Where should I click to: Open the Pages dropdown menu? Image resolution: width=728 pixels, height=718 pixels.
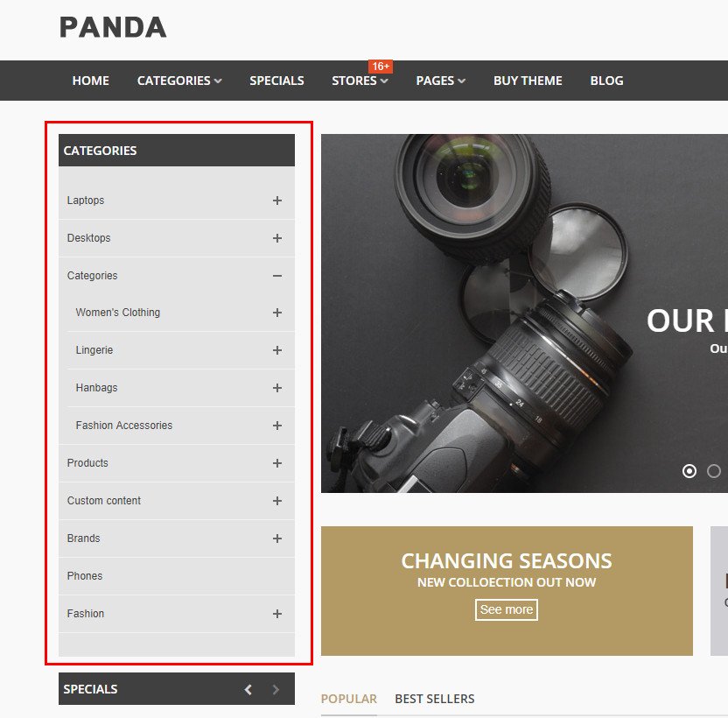pyautogui.click(x=441, y=81)
